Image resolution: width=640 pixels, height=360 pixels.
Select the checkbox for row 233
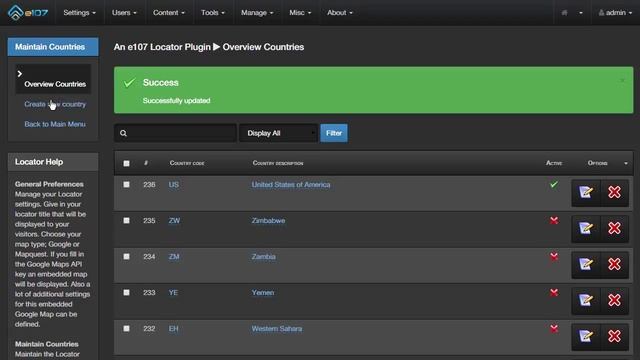point(127,292)
